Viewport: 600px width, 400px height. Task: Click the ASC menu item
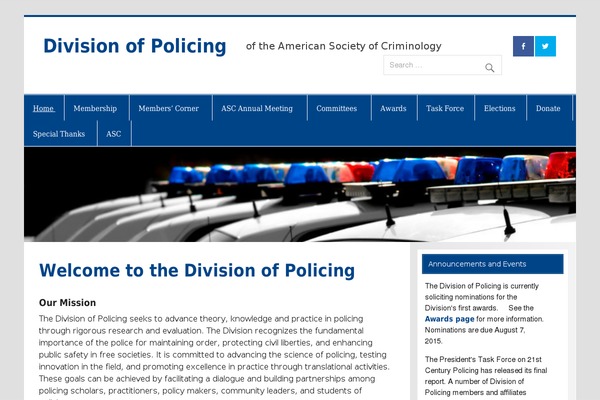pyautogui.click(x=114, y=134)
